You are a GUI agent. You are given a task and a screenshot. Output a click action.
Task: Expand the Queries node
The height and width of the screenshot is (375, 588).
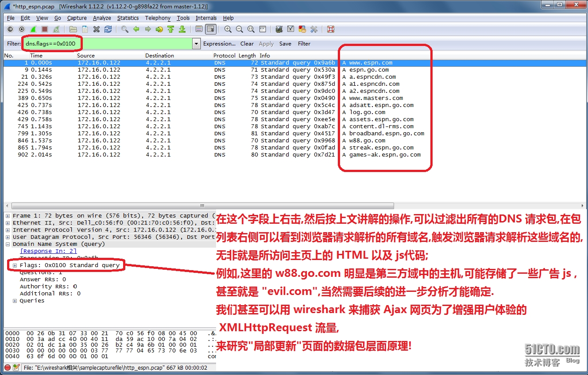click(15, 301)
